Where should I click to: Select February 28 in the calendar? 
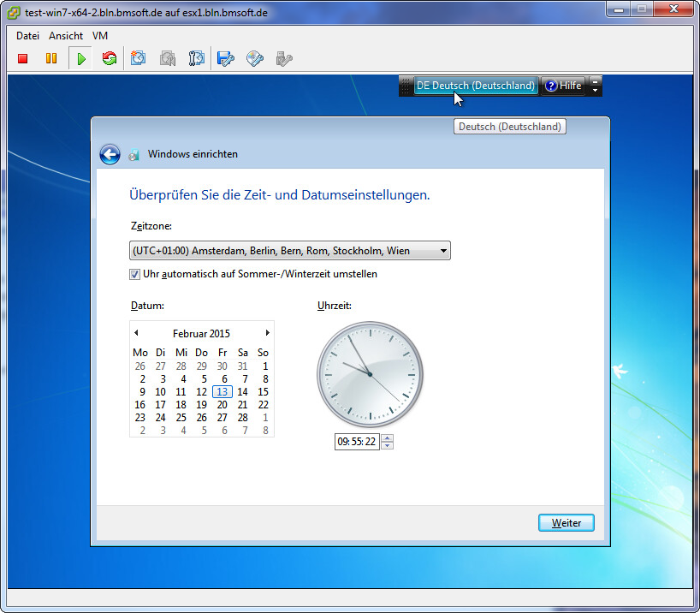(x=242, y=418)
